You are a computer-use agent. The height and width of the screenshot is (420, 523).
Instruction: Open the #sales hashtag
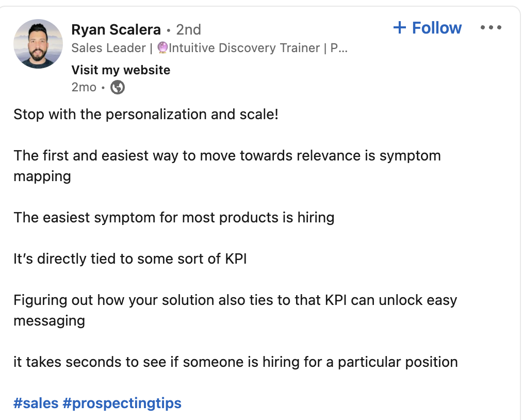36,403
